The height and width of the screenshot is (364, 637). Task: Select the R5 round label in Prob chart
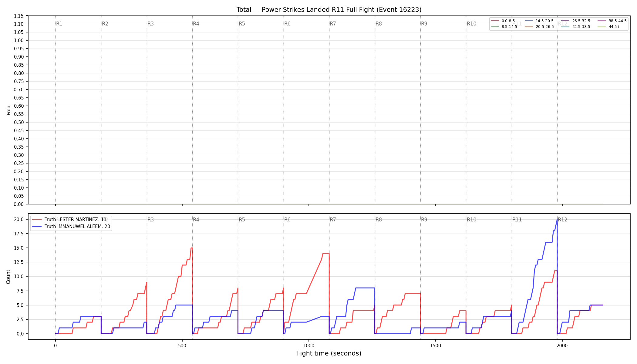242,24
